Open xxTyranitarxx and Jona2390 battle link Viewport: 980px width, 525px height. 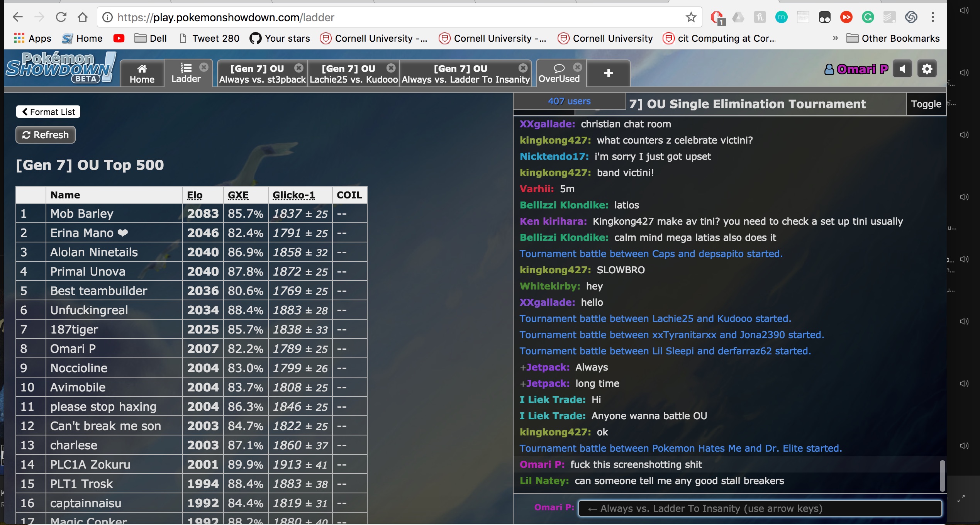click(x=672, y=335)
